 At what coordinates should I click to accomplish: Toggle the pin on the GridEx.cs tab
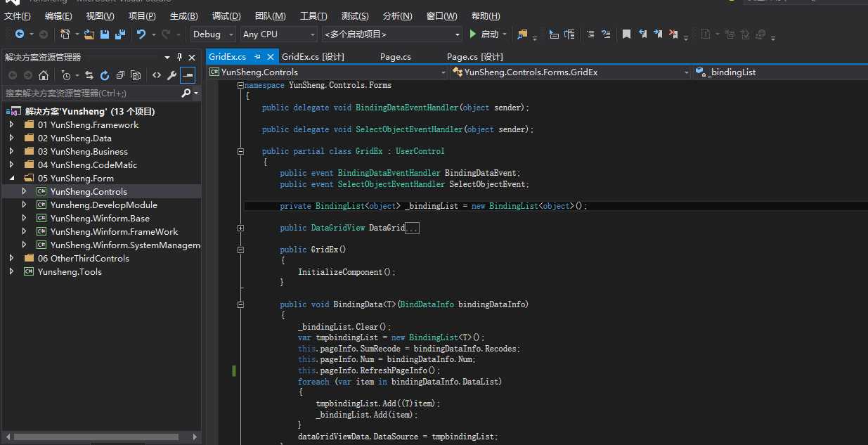257,56
